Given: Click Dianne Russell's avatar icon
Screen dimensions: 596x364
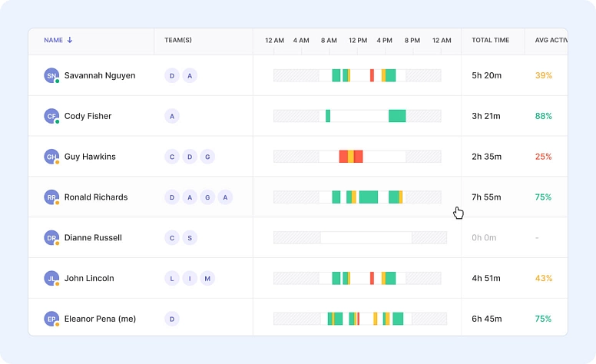Looking at the screenshot, I should click(x=51, y=238).
